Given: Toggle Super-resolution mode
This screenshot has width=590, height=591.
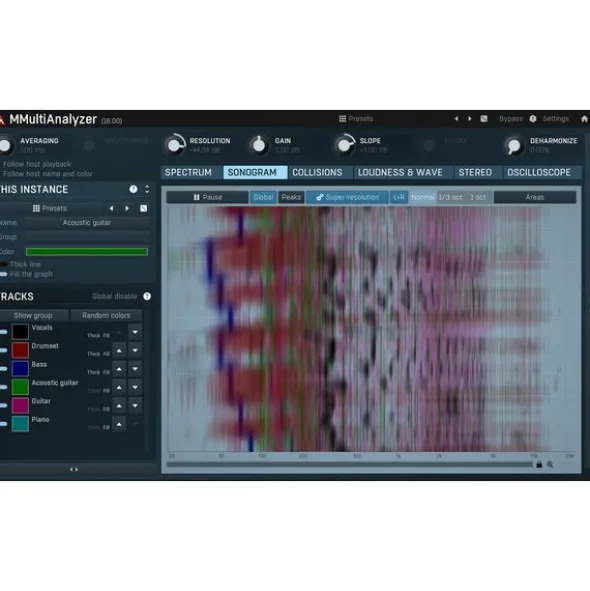Looking at the screenshot, I should [347, 197].
